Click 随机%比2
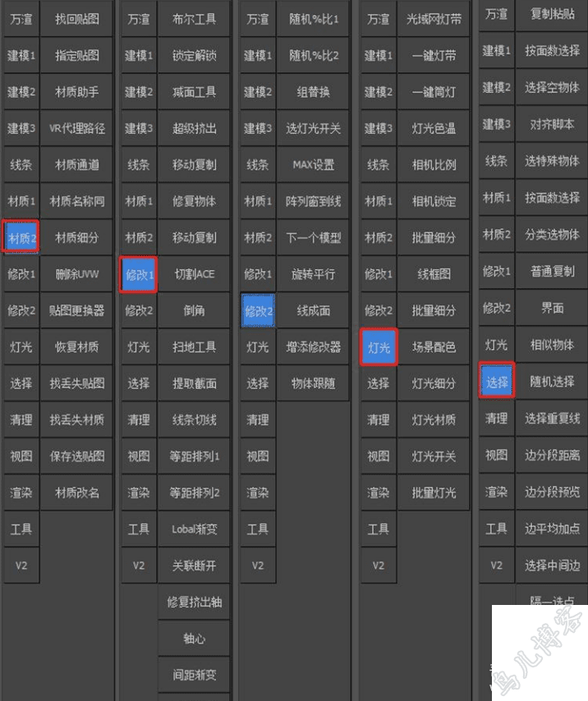The image size is (588, 701). point(313,56)
